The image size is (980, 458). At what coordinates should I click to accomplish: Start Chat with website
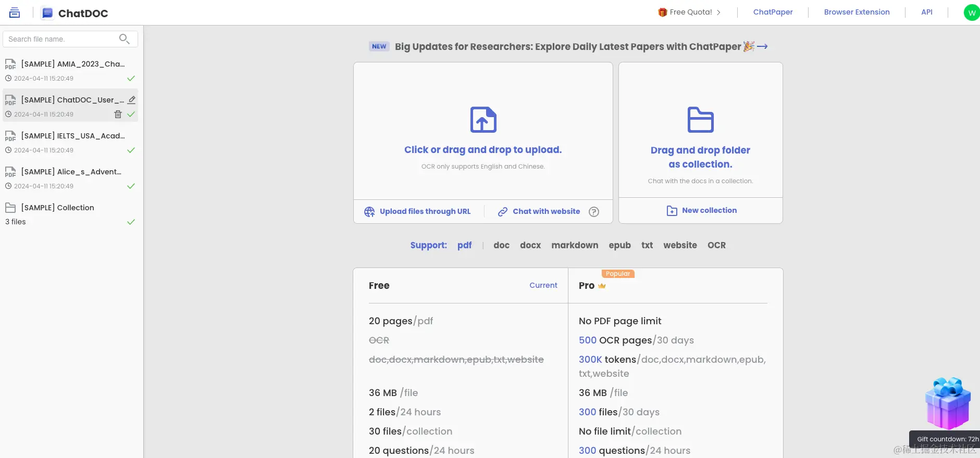(x=539, y=212)
